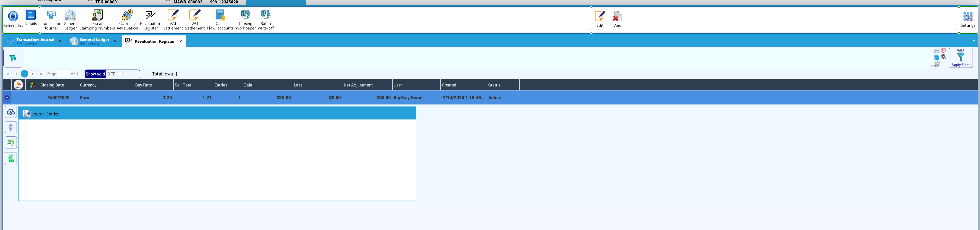
Task: Close the General Ledger tab
Action: pos(115,41)
